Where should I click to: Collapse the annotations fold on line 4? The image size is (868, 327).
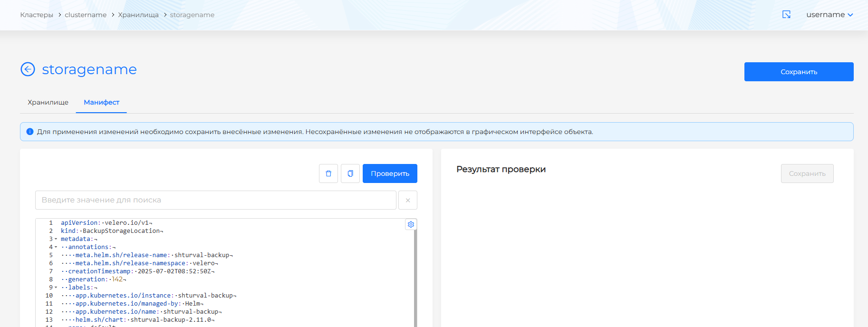coord(56,247)
